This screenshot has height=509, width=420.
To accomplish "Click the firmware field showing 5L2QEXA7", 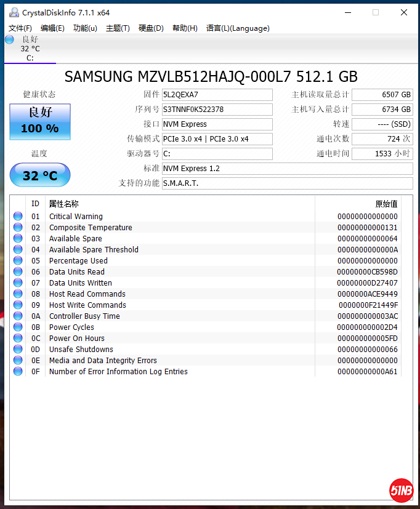I will coord(217,94).
